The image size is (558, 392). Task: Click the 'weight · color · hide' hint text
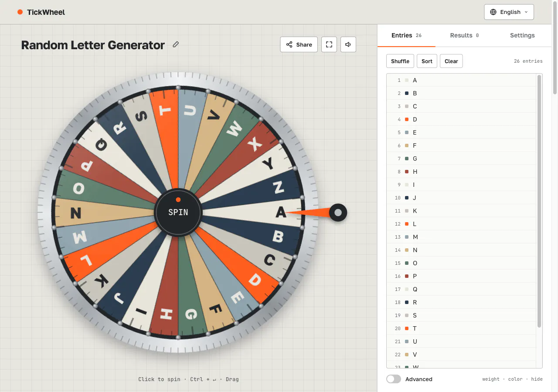coord(512,379)
